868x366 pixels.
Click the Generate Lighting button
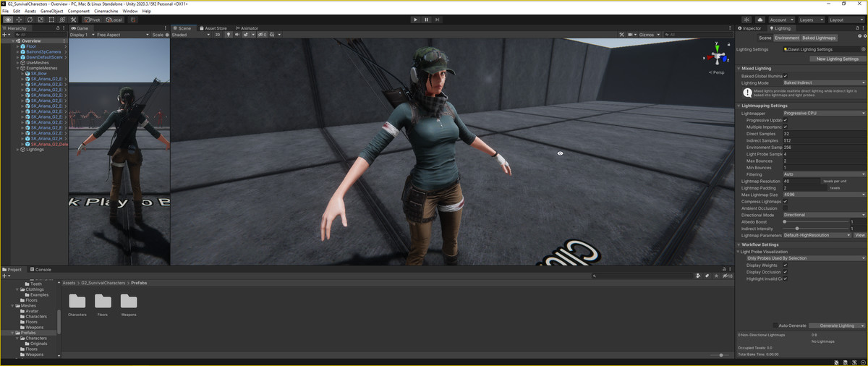click(837, 325)
